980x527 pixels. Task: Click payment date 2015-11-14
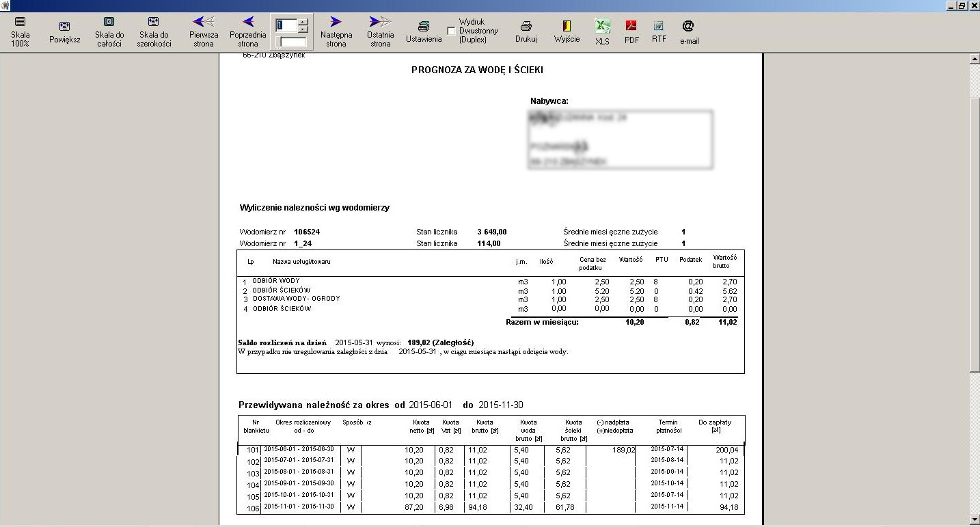point(667,506)
